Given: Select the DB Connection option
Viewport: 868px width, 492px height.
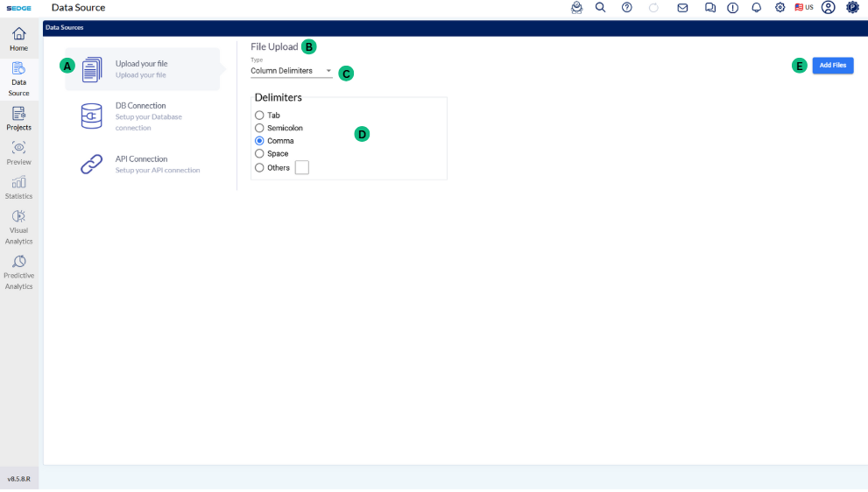Looking at the screenshot, I should pyautogui.click(x=140, y=116).
